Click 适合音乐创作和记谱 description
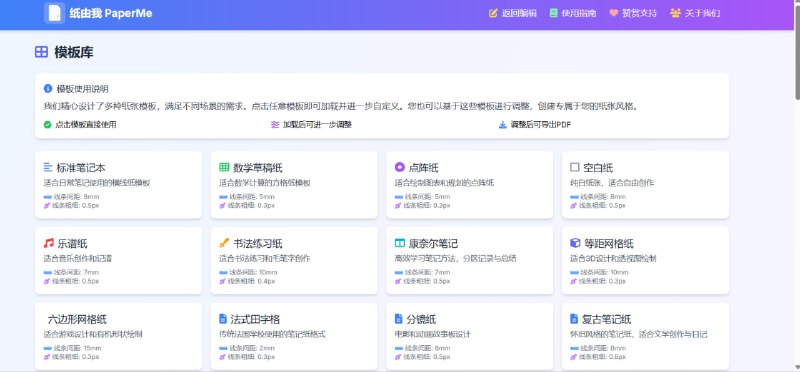800x372 pixels. pyautogui.click(x=78, y=259)
